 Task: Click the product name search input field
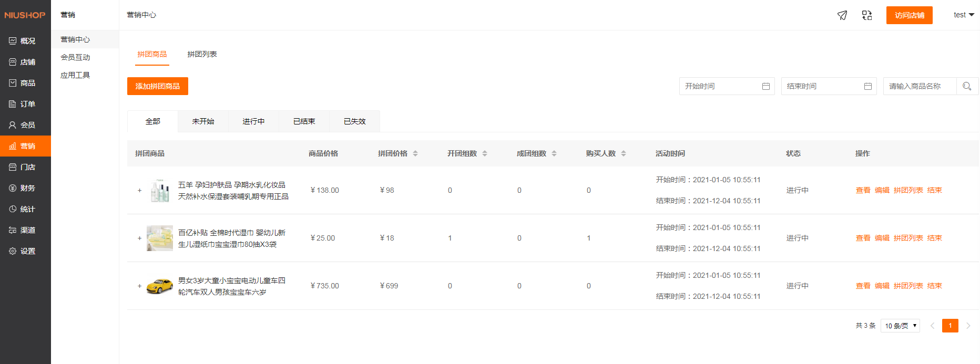pyautogui.click(x=919, y=86)
